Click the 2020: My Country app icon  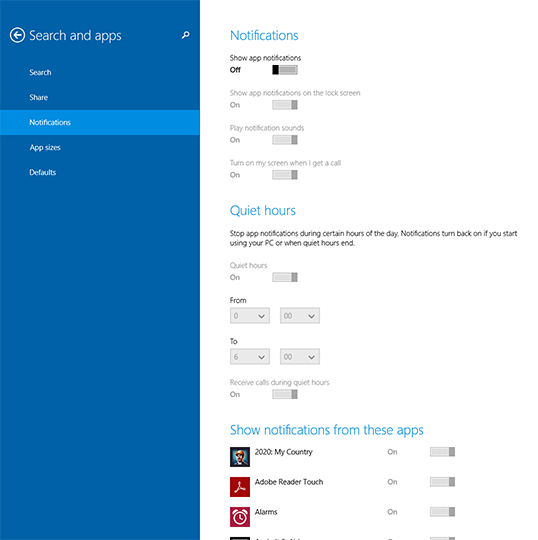[240, 457]
